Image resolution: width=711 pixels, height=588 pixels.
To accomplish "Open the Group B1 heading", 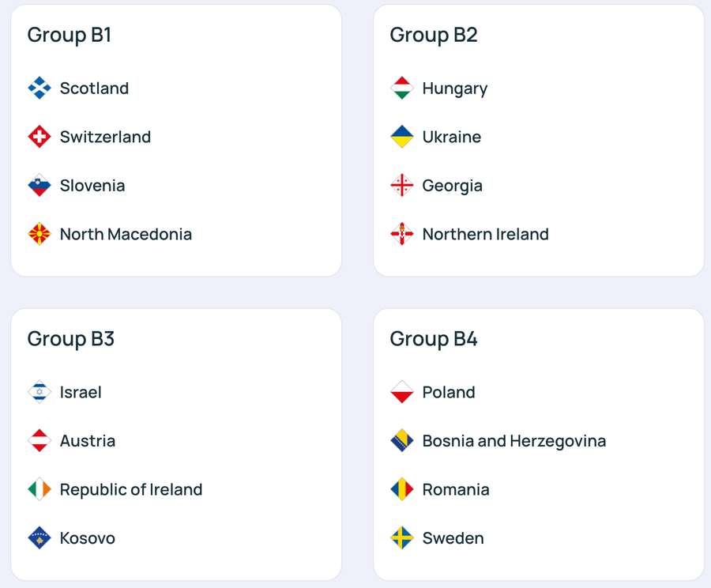I will 70,35.
